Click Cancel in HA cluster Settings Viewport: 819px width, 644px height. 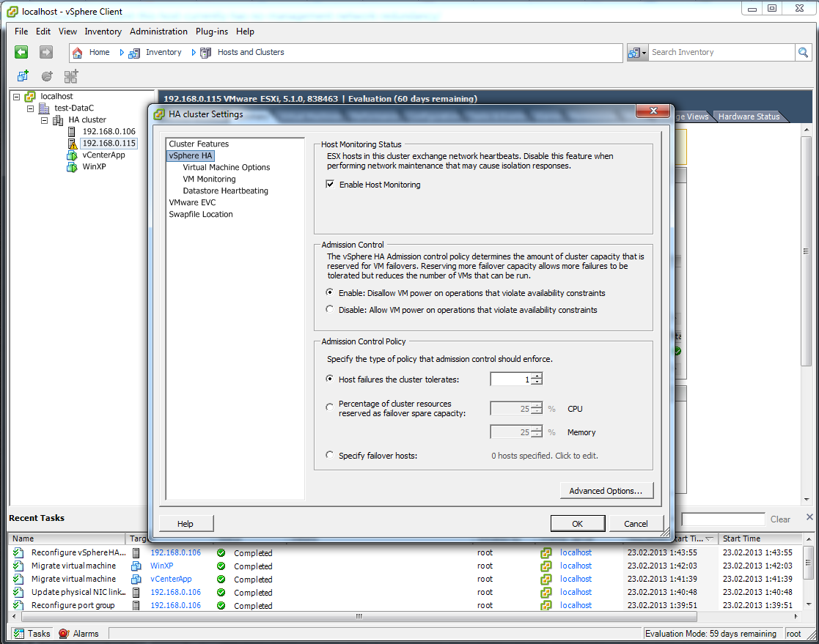[636, 523]
